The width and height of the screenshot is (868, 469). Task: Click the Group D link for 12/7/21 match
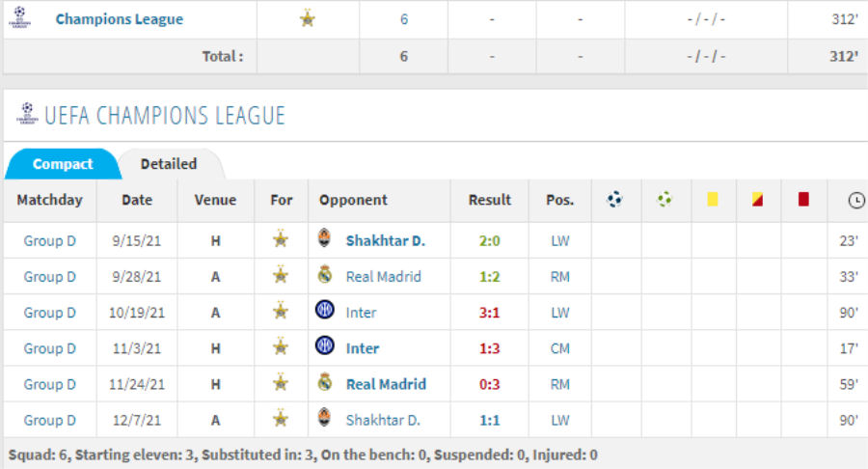(x=49, y=420)
